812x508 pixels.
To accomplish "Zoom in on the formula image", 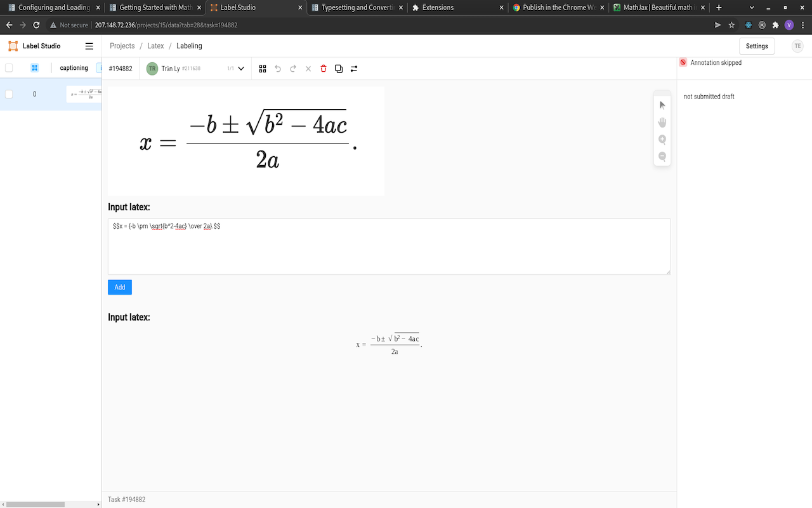I will point(662,139).
